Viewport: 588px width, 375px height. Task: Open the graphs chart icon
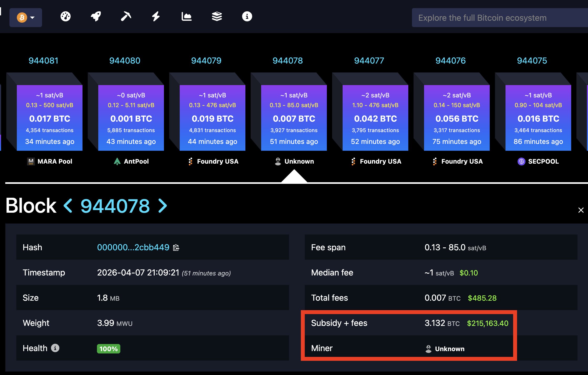point(186,17)
